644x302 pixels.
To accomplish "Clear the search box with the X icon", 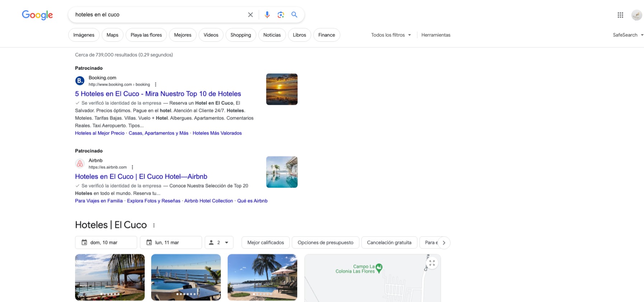I will click(250, 15).
